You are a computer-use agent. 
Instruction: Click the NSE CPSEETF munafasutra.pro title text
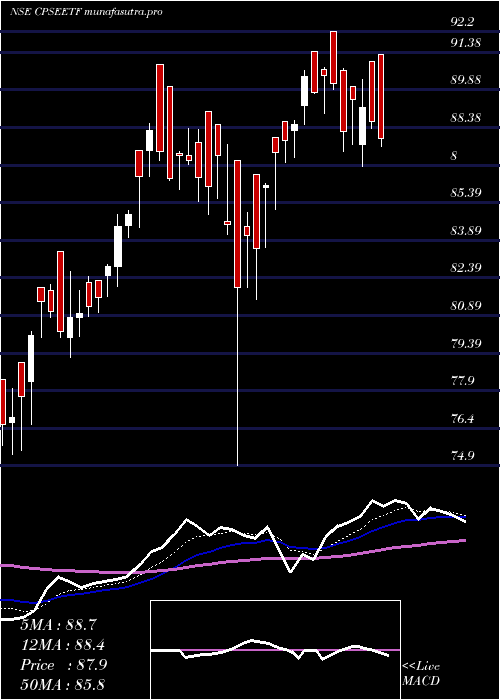(86, 12)
